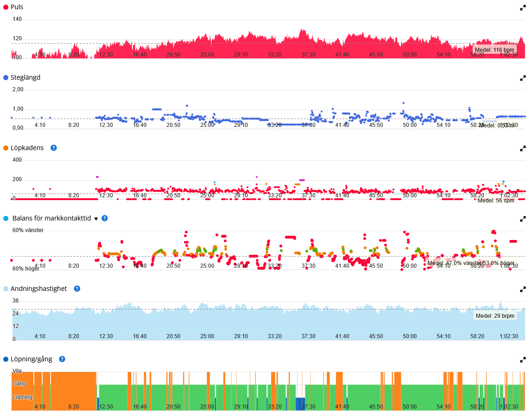This screenshot has height=416, width=532.
Task: Click the 'Vila' row label
Action: [17, 371]
